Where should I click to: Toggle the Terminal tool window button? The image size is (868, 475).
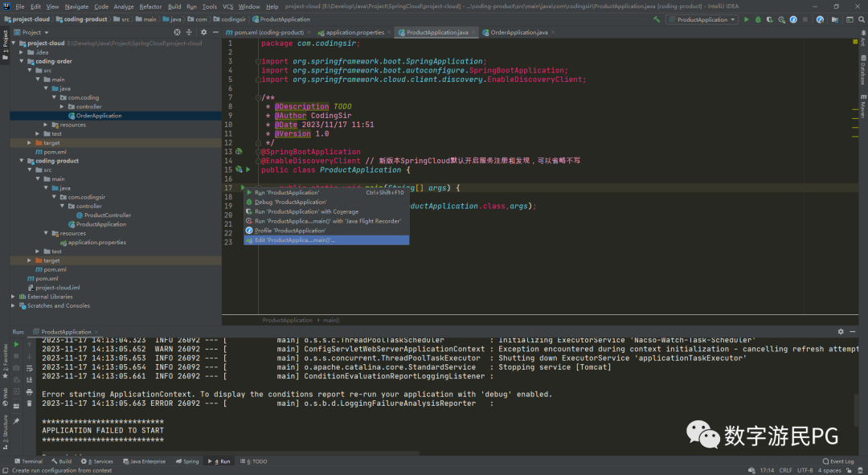point(28,461)
